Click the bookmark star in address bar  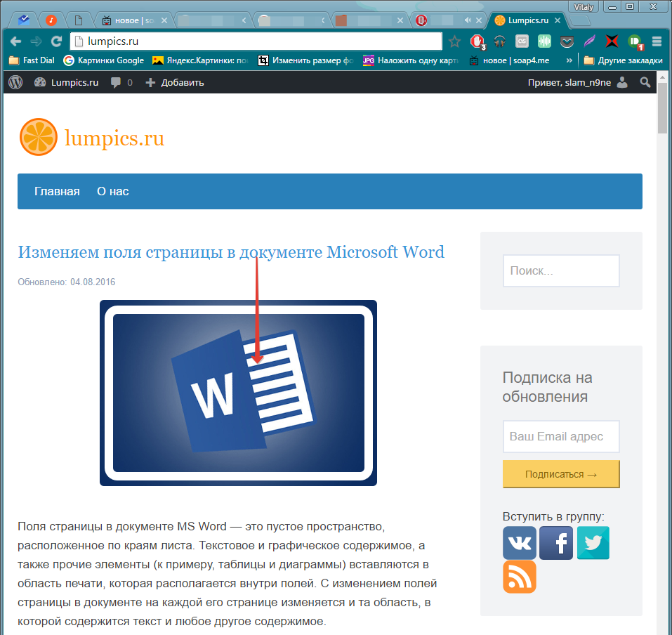(455, 41)
